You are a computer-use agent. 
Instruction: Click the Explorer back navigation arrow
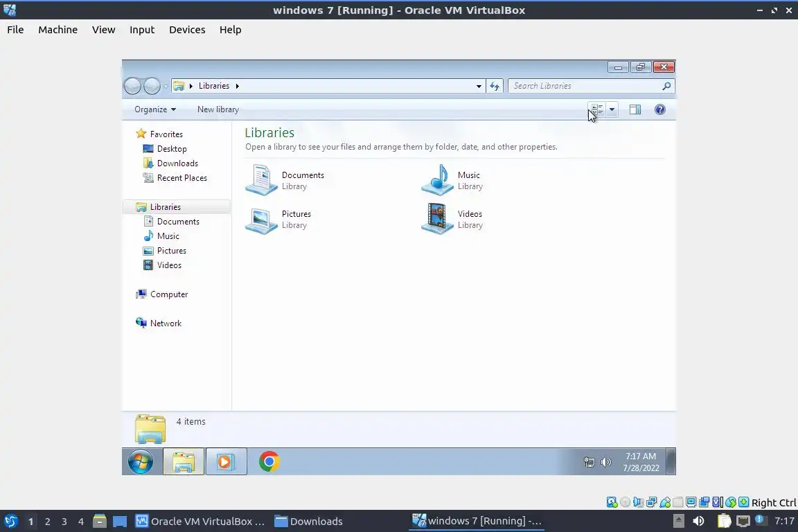tap(133, 86)
